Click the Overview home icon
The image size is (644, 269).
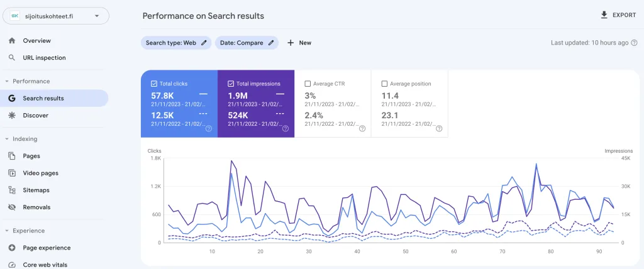pyautogui.click(x=11, y=41)
